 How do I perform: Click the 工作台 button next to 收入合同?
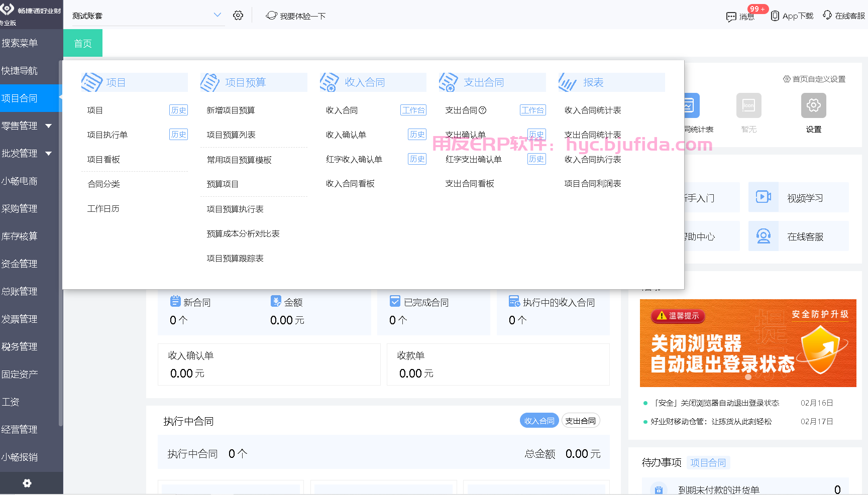413,110
